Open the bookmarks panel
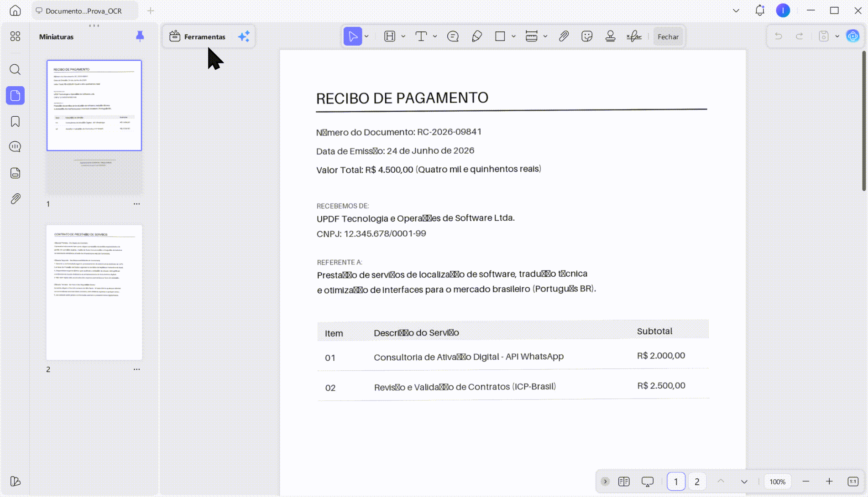 pos(15,121)
